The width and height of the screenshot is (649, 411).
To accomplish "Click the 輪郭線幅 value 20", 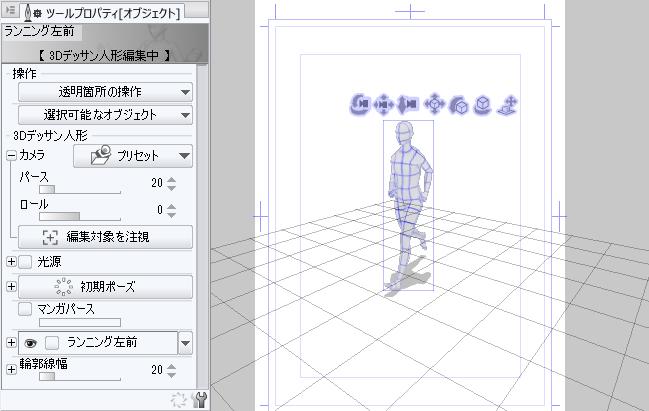I will point(157,370).
